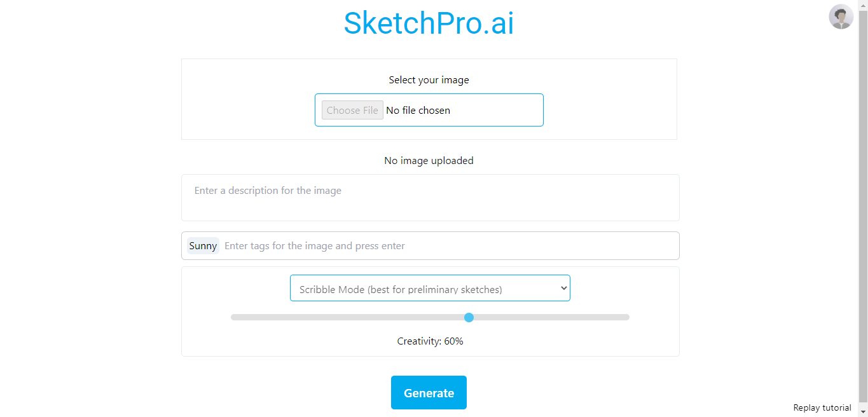This screenshot has height=417, width=868.
Task: Click the page scrollbar up arrow
Action: pyautogui.click(x=863, y=5)
